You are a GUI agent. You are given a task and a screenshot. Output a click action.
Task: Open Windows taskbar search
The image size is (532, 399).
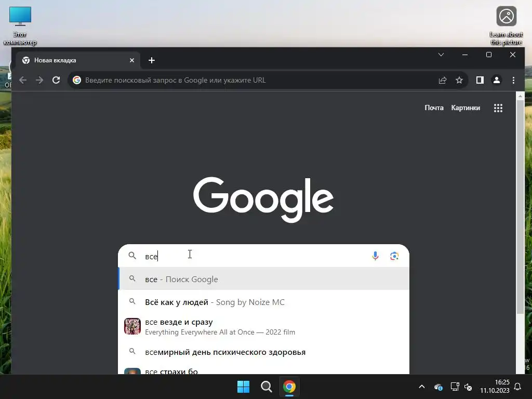click(x=267, y=387)
